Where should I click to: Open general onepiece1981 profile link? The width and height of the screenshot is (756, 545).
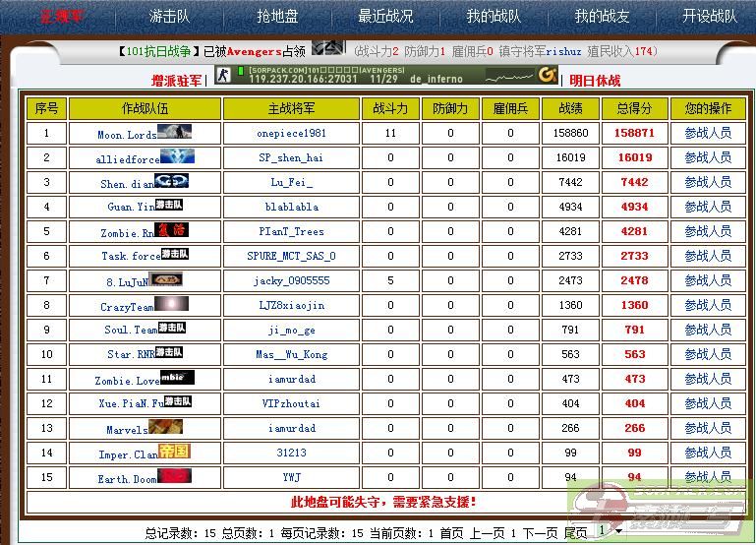(x=291, y=133)
